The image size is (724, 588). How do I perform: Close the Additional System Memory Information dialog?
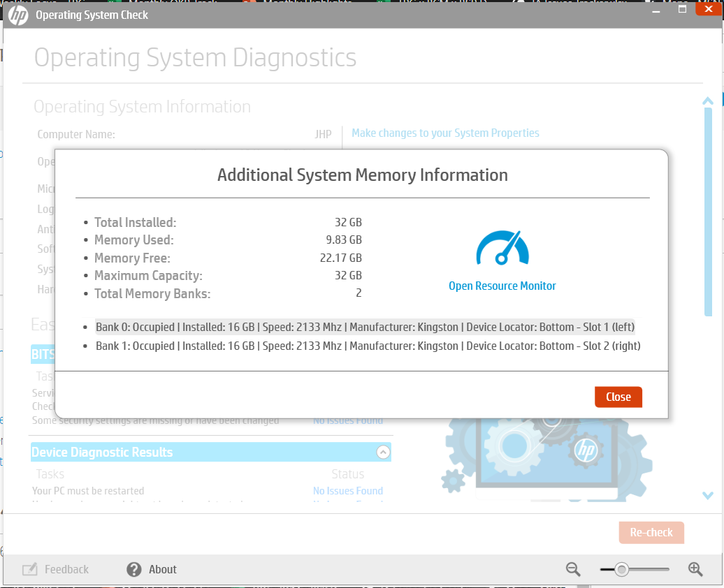tap(618, 396)
